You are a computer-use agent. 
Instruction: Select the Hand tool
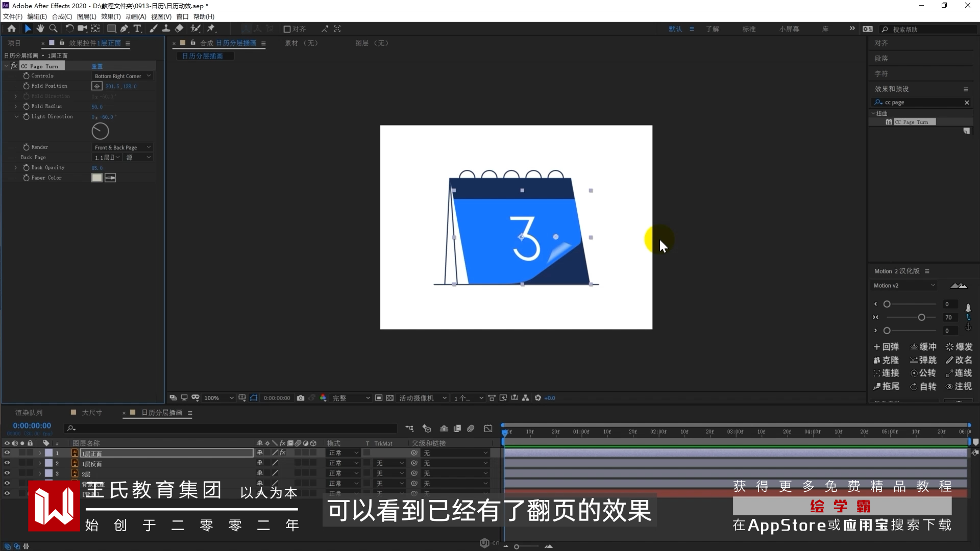[x=40, y=29]
